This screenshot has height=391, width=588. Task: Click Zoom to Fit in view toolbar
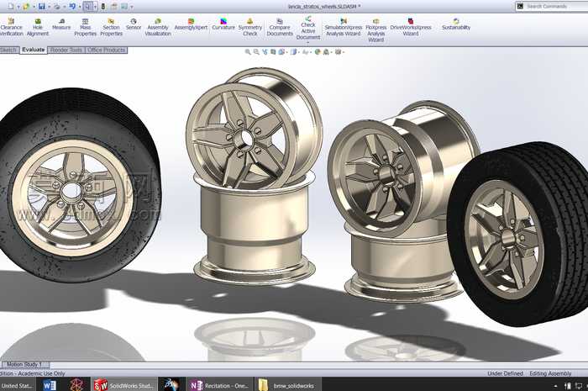pos(248,52)
